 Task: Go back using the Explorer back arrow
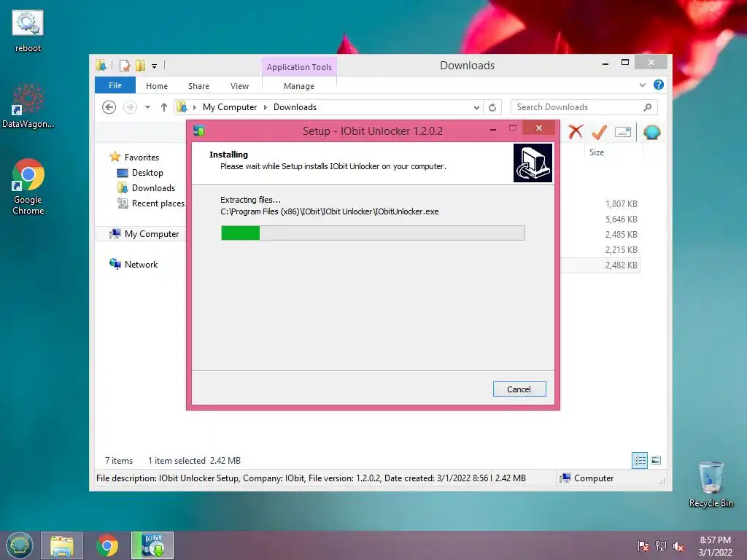point(109,107)
